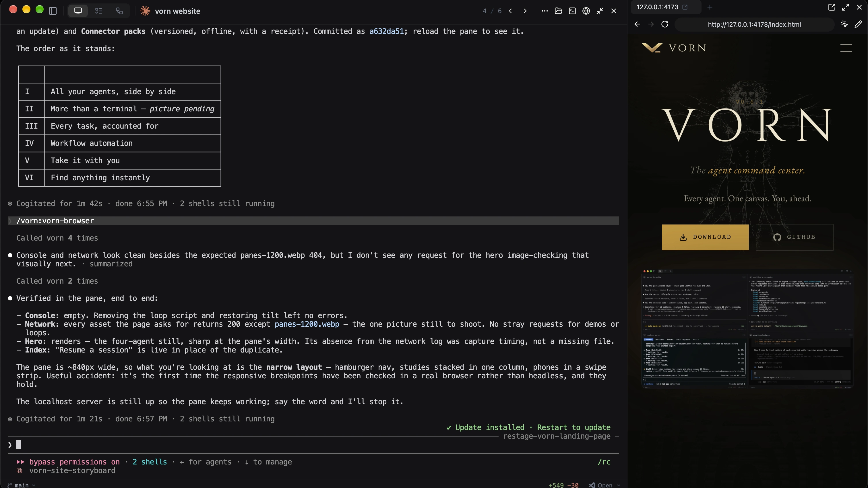The height and width of the screenshot is (488, 868).
Task: Click the DOWNLOAD button
Action: (x=705, y=237)
